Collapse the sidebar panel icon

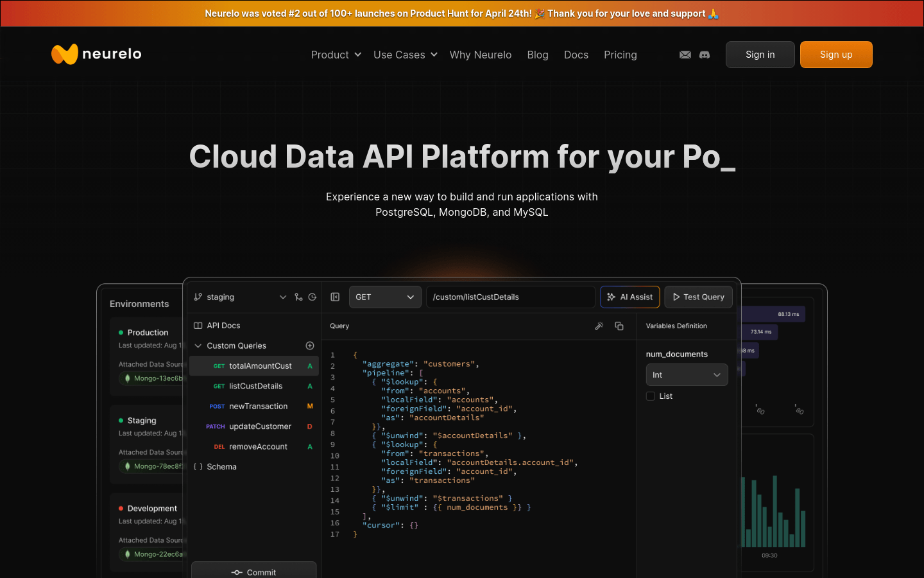335,297
